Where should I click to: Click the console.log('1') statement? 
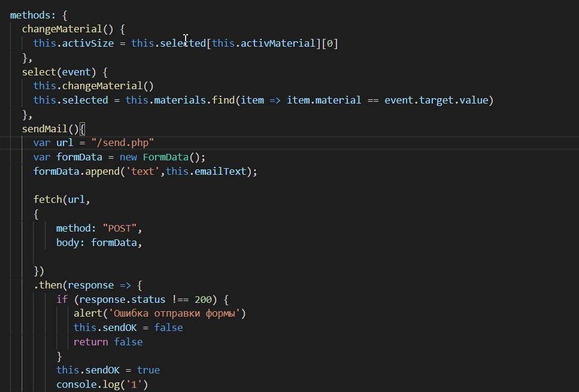click(x=102, y=385)
